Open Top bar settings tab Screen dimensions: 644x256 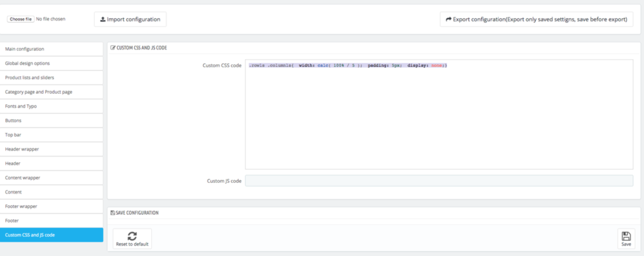point(52,134)
